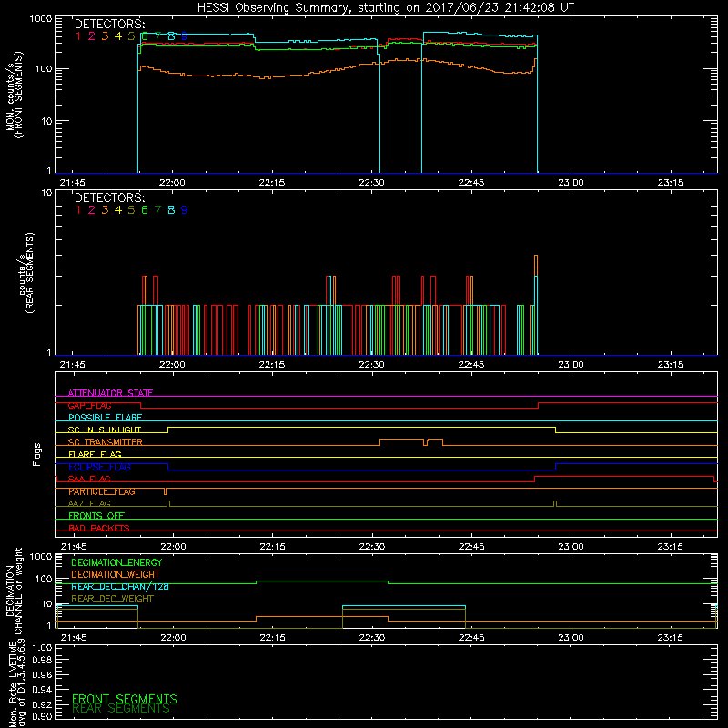Select olive detector 5 in rear segments legend
Screen dimensions: 728x728
click(x=131, y=210)
